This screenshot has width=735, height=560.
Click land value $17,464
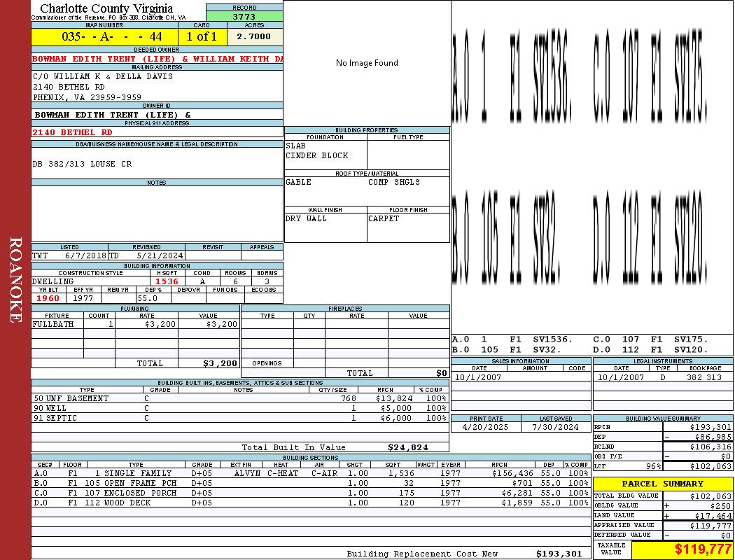[x=713, y=516]
